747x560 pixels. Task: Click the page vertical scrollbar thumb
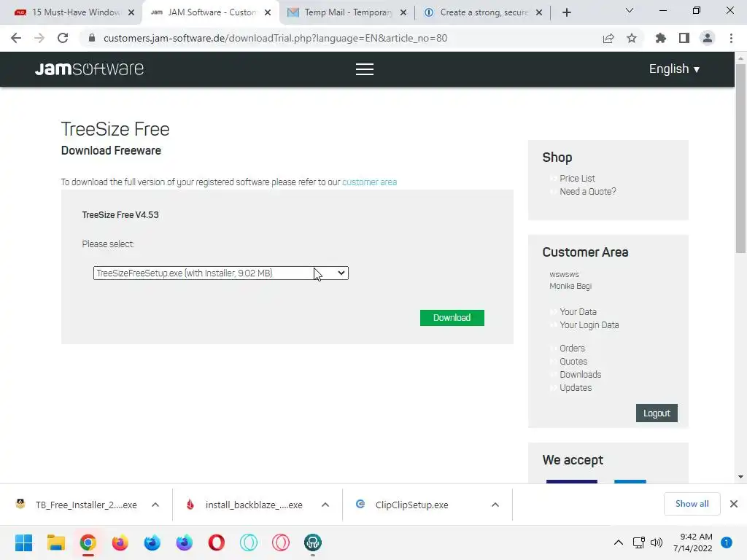click(x=740, y=158)
